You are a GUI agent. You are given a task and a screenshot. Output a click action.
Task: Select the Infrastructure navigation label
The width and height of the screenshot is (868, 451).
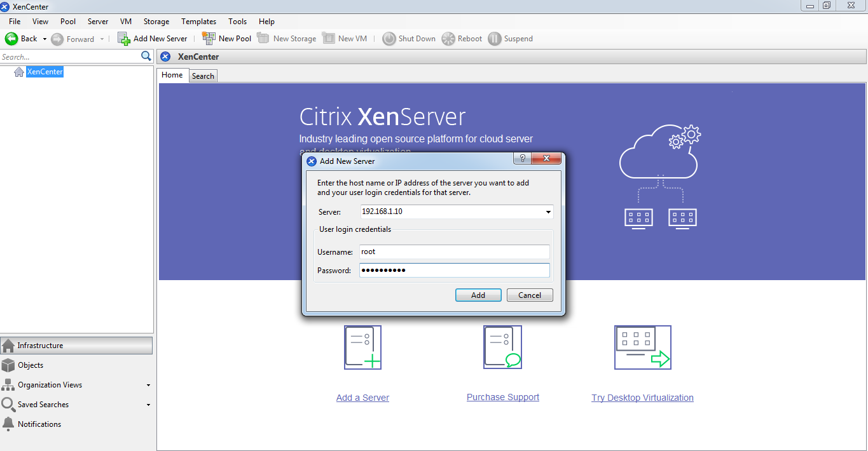pos(40,346)
